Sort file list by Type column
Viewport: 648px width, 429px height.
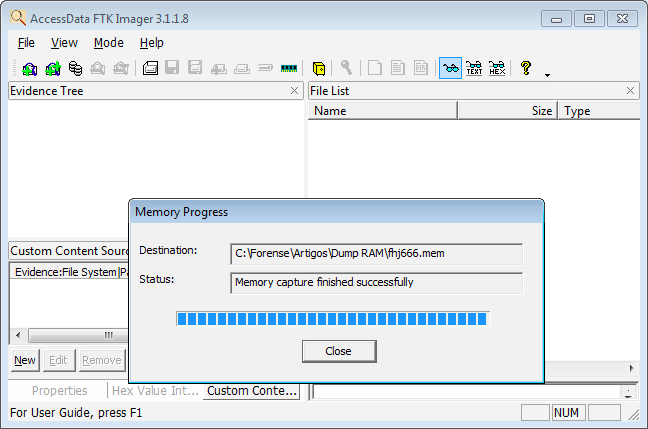[x=599, y=111]
